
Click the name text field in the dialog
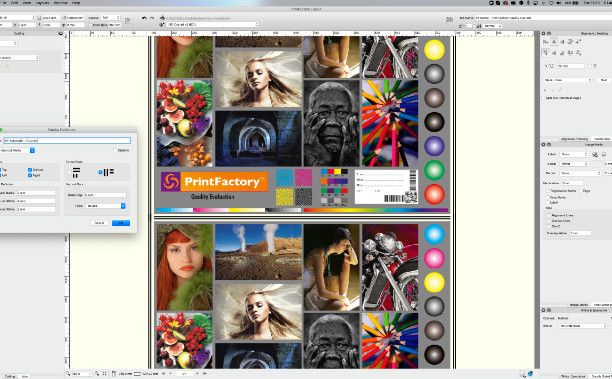point(67,140)
